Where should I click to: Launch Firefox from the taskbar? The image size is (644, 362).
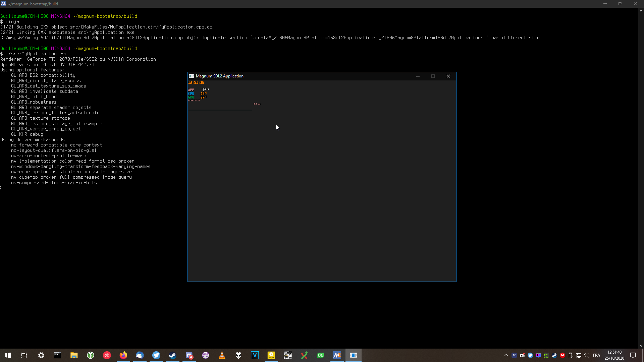coord(123,355)
